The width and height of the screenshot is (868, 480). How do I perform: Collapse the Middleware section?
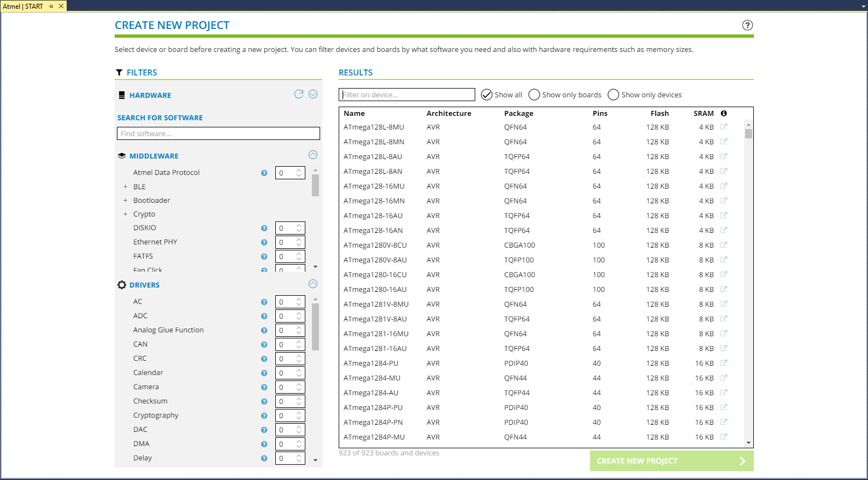point(313,155)
